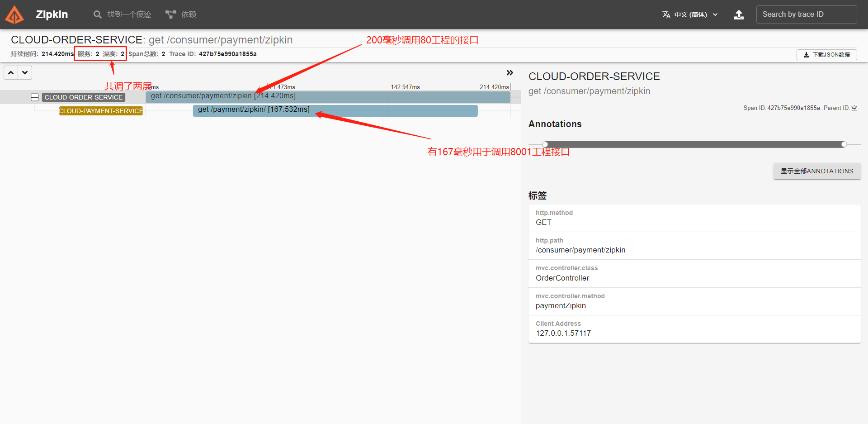Select the get /payment/zipkin/ span bar
The height and width of the screenshot is (424, 868).
(335, 110)
